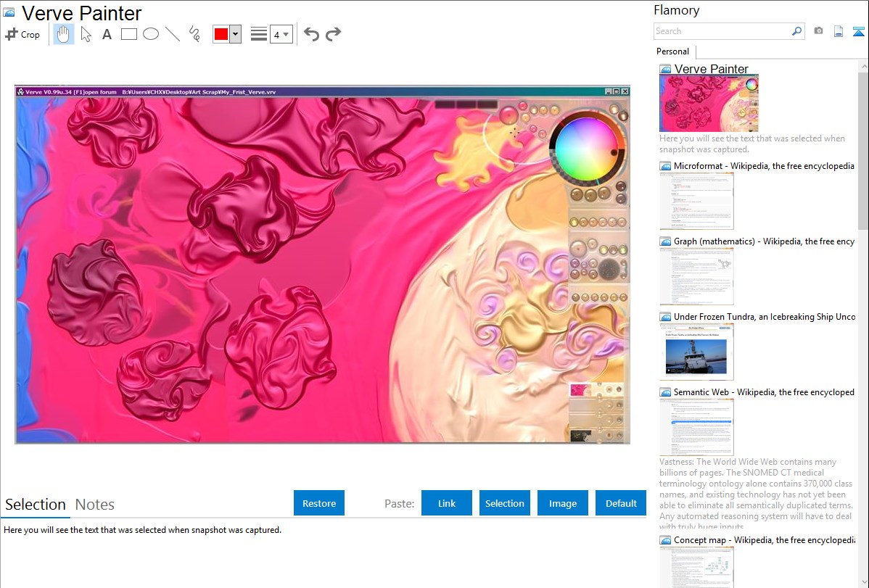Open the Concept map snapshot thumbnail
The image size is (869, 588).
696,567
